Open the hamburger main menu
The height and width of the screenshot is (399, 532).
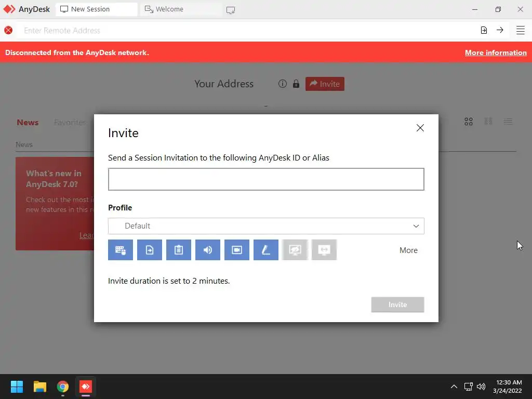pos(521,30)
